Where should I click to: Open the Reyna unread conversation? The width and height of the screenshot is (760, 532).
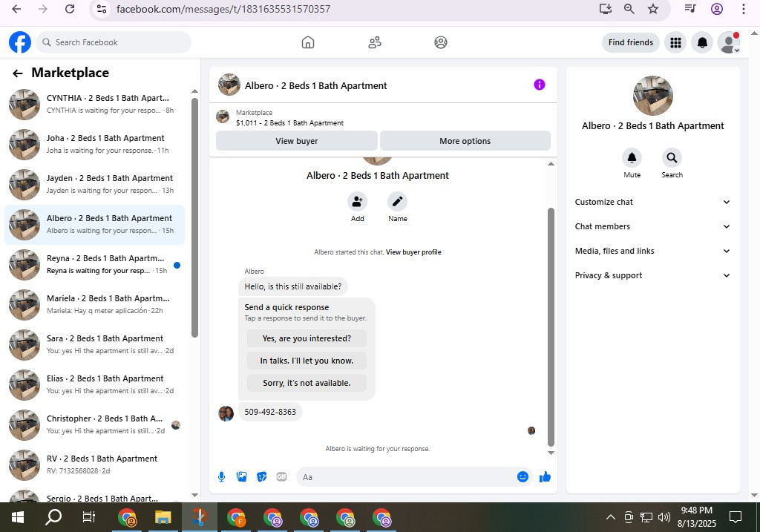coord(94,265)
